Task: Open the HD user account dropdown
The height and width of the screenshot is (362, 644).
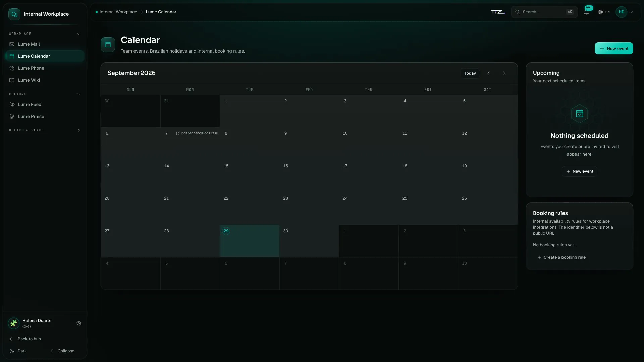Action: click(625, 12)
